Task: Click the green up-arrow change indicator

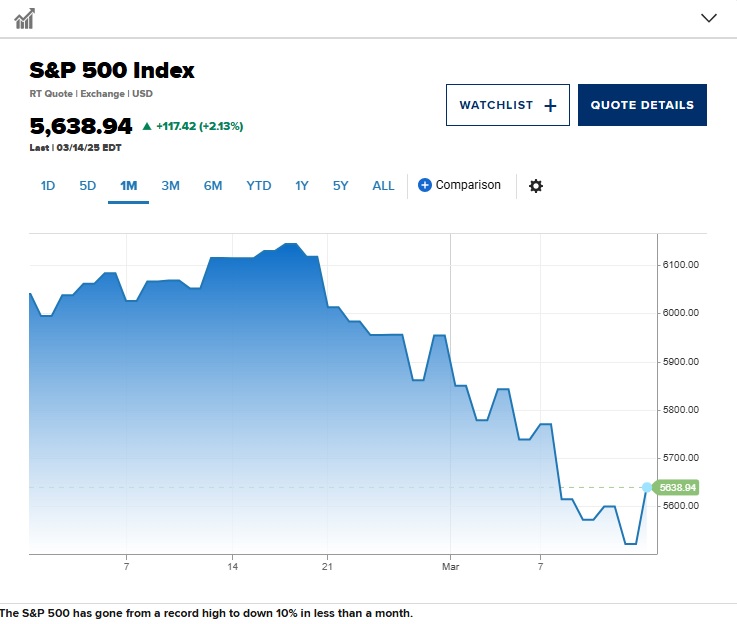Action: tap(147, 127)
